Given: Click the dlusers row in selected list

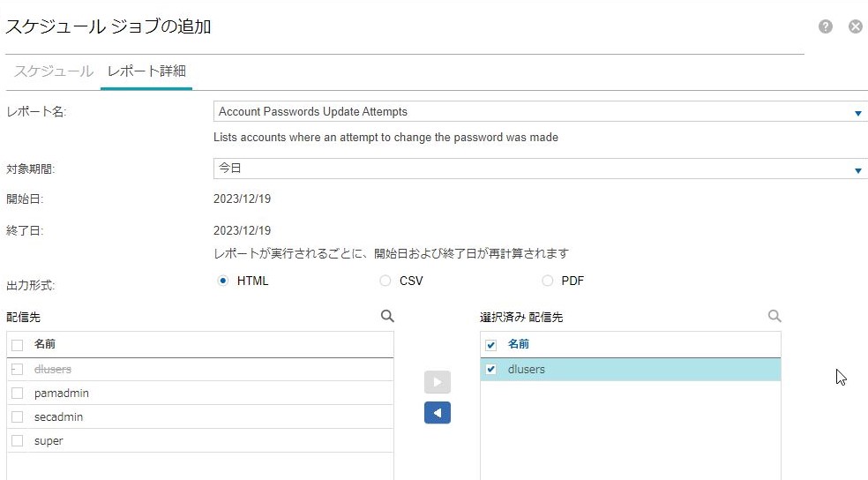Looking at the screenshot, I should [635, 369].
